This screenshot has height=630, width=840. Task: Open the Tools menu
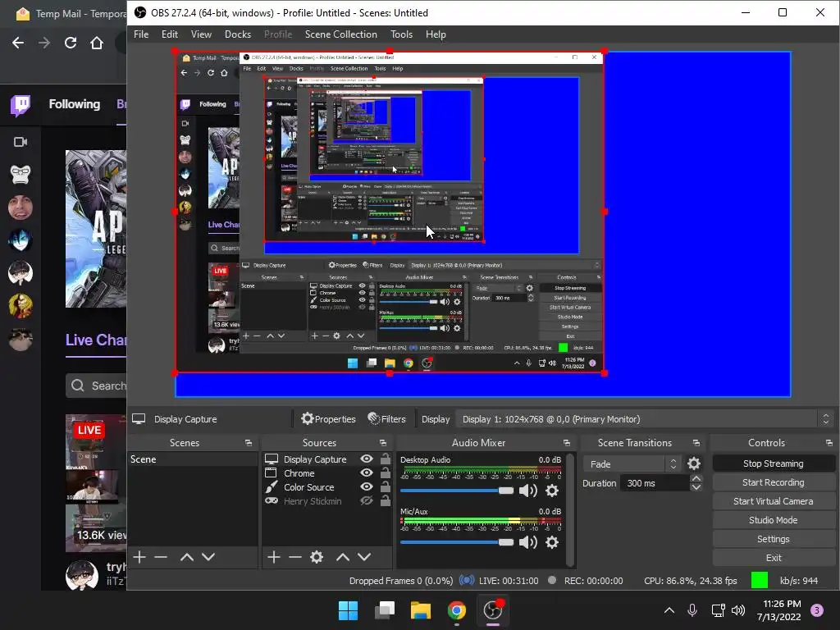click(401, 34)
